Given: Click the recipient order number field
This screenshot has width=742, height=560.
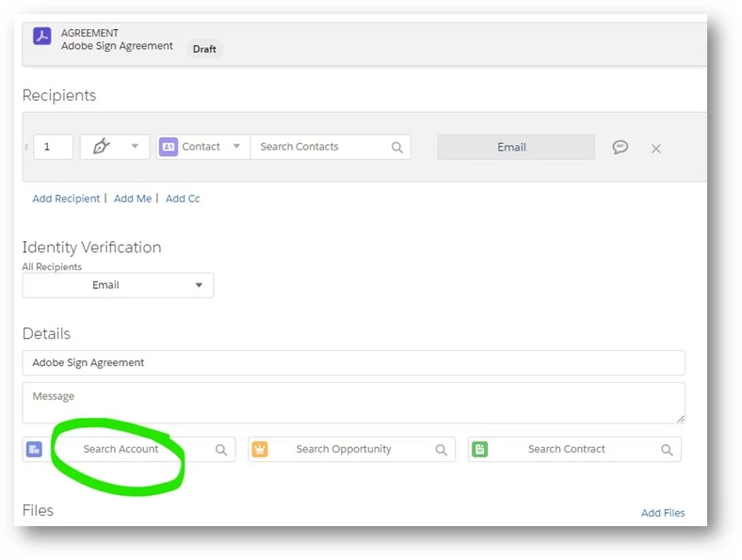Looking at the screenshot, I should (x=53, y=147).
